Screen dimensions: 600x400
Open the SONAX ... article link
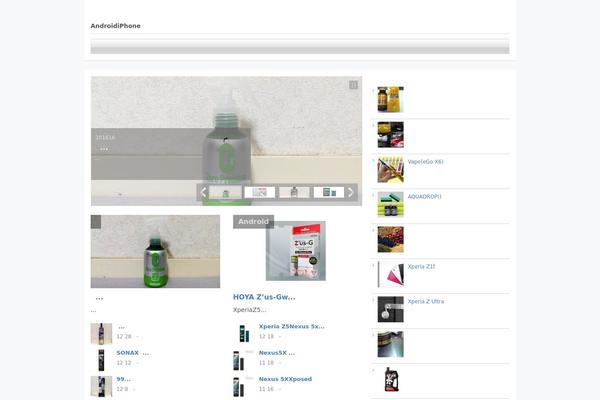(x=133, y=353)
